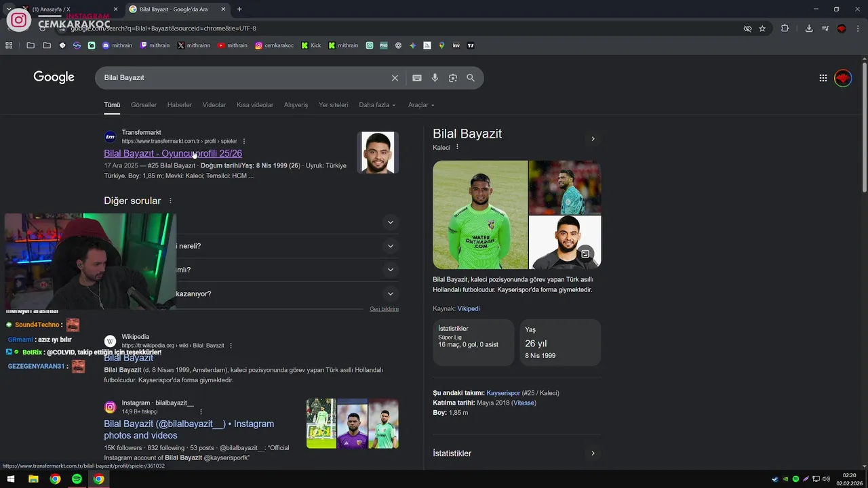Screen dimensions: 868x488
Task: Click the 'Geri bildirim' feedback link
Action: [384, 309]
